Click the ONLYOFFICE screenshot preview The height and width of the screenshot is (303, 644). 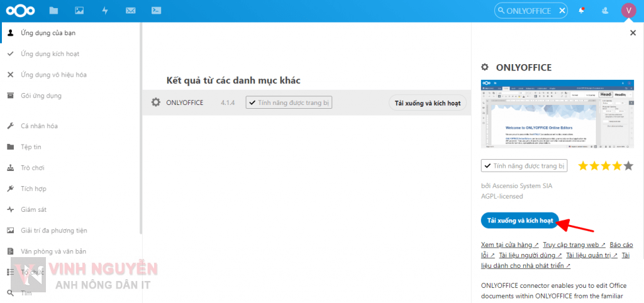557,114
